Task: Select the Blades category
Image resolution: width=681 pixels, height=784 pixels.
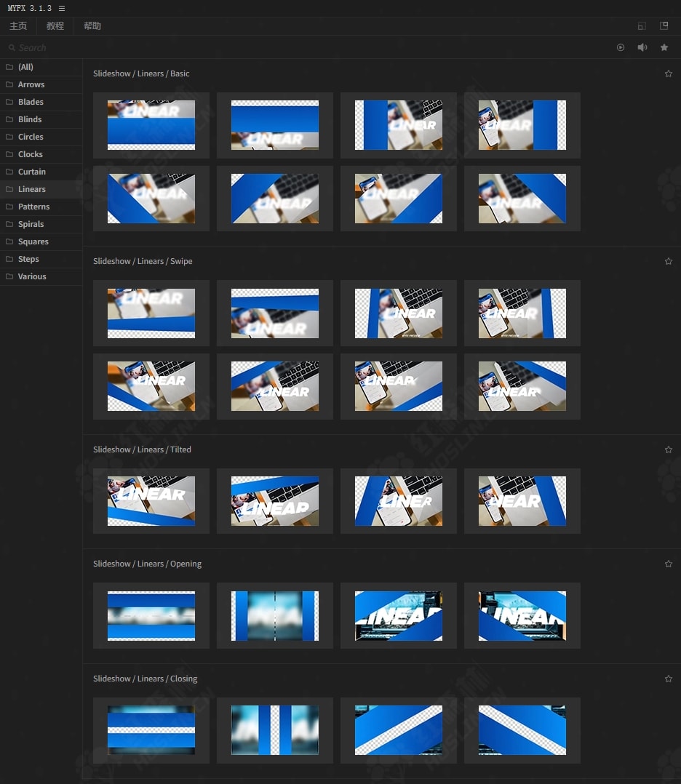Action: click(41, 102)
